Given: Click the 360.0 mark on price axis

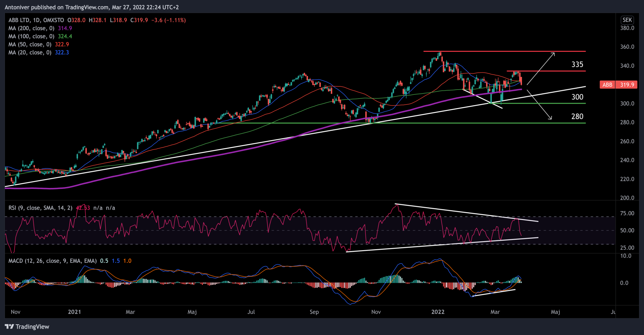Looking at the screenshot, I should point(627,47).
